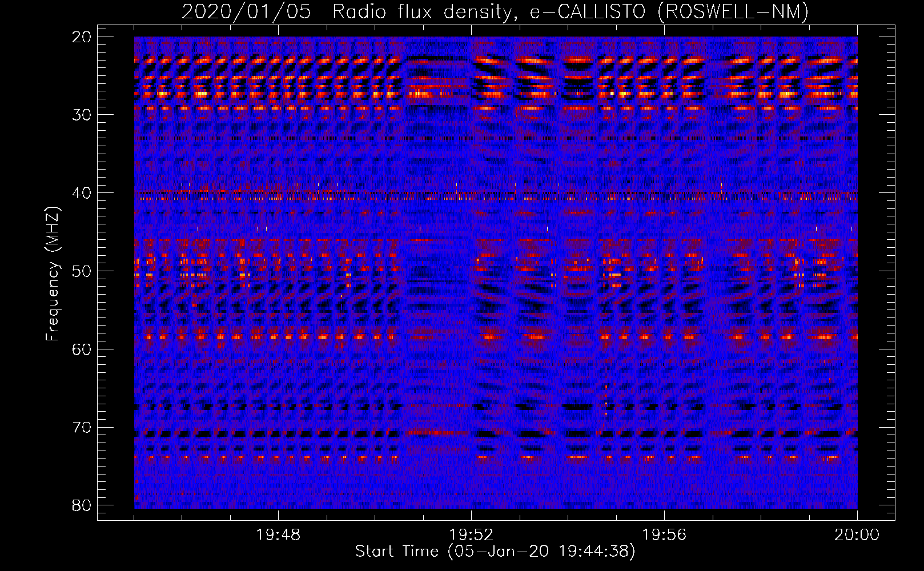Click the time tick label '19:56'

664,535
